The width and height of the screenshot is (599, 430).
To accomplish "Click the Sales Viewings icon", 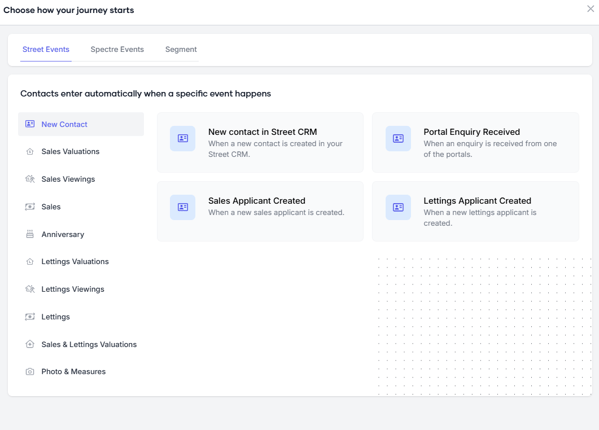I will click(x=30, y=179).
